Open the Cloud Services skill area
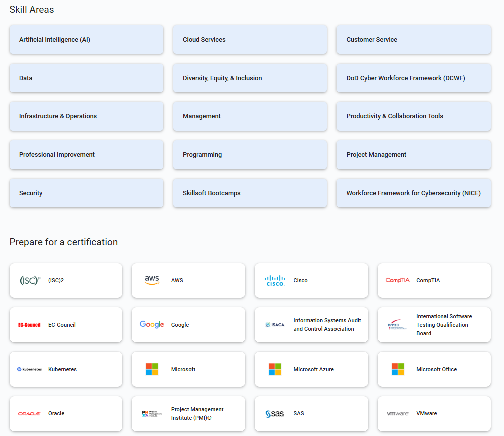The height and width of the screenshot is (436, 504). coord(250,39)
